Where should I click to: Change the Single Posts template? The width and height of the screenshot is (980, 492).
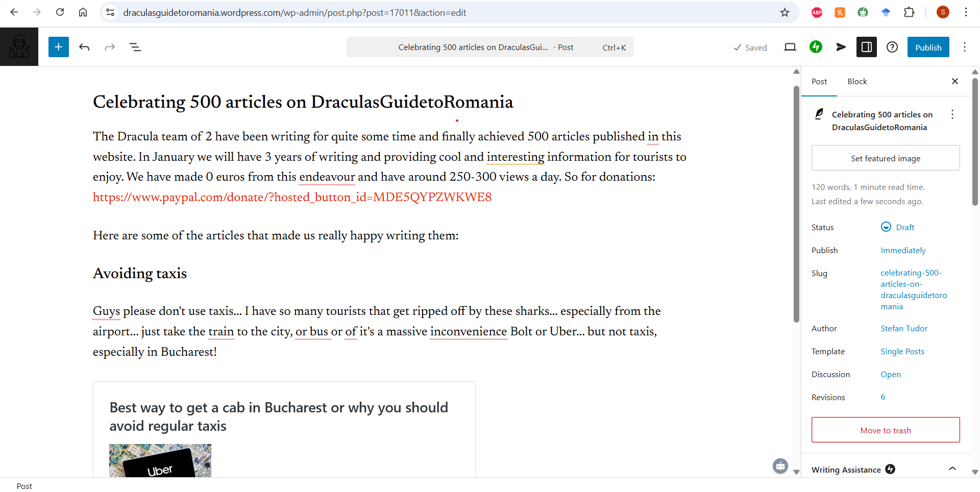click(902, 351)
